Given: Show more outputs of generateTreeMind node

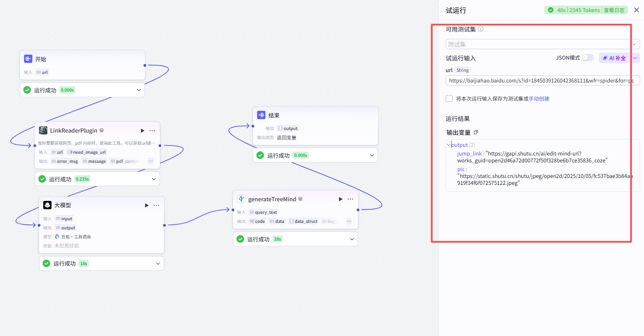Looking at the screenshot, I should (x=349, y=221).
